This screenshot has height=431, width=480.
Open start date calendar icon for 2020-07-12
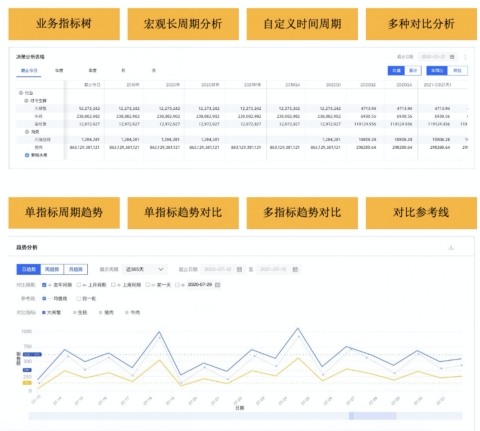[x=239, y=269]
